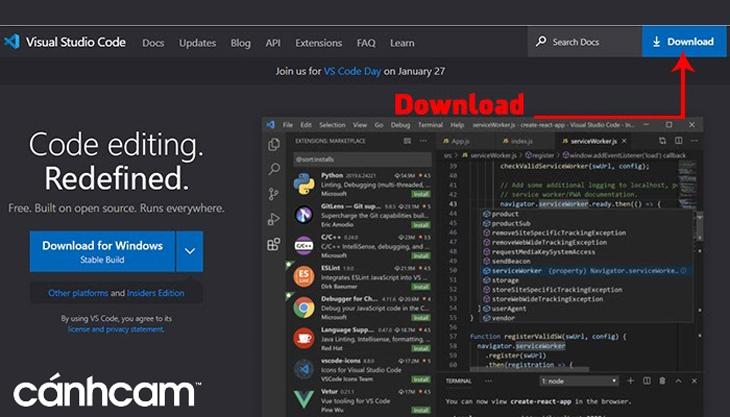Close the serviceWorker.js tab
The width and height of the screenshot is (730, 417).
[x=624, y=141]
